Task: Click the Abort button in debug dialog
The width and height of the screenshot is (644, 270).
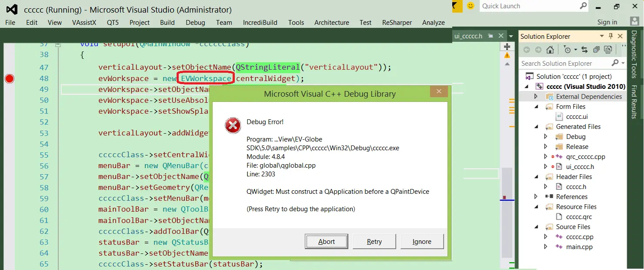Action: [x=327, y=241]
